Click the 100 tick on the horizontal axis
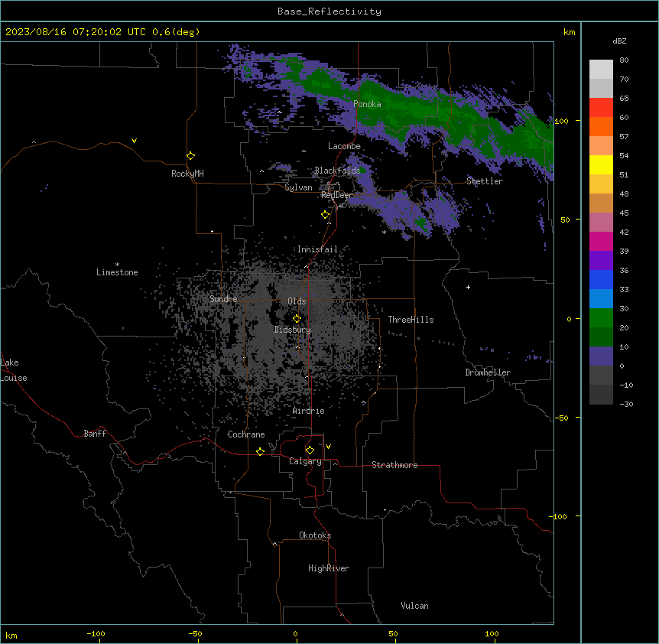 [x=492, y=633]
